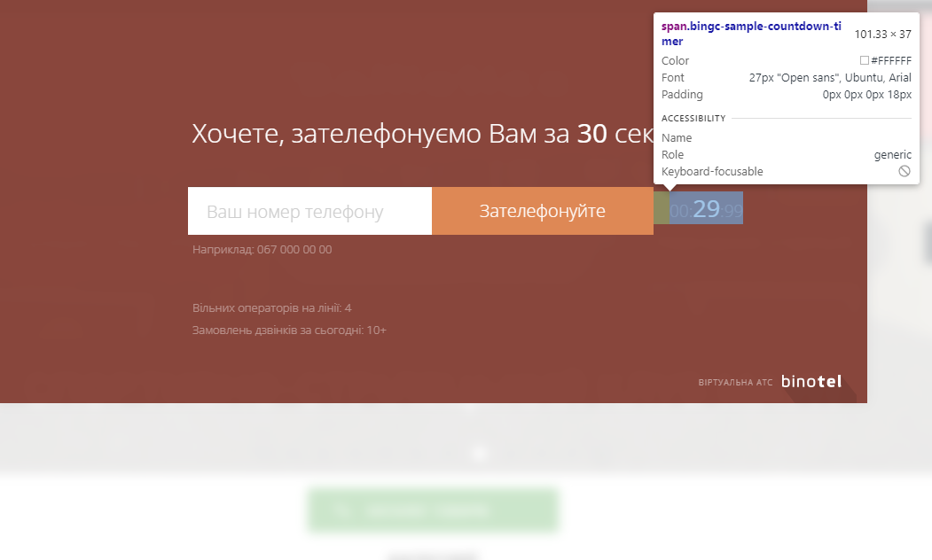932x560 pixels.
Task: Click the white #FFFFFF color swatch
Action: tap(865, 61)
